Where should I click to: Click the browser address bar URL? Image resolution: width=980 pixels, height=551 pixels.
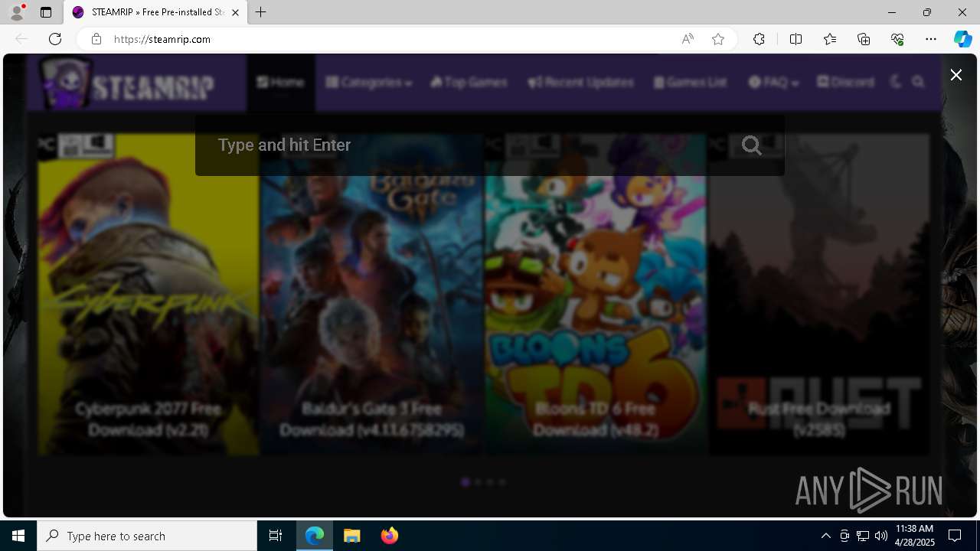162,39
